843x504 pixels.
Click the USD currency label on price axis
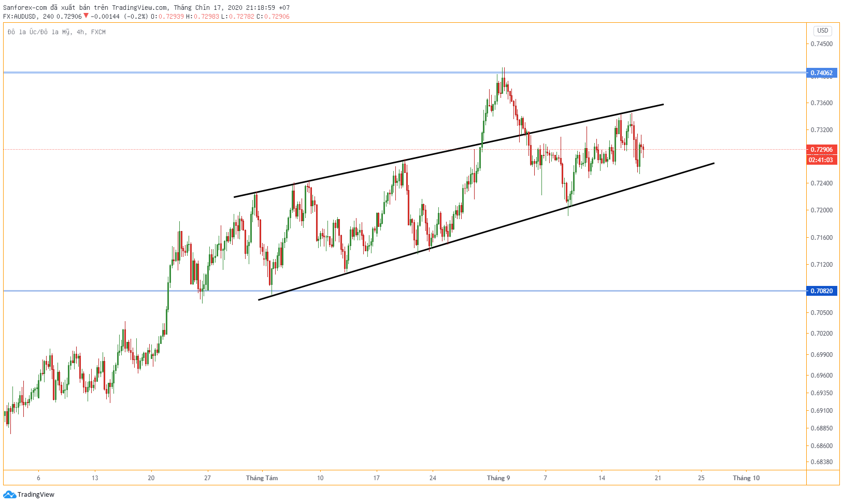pos(823,31)
